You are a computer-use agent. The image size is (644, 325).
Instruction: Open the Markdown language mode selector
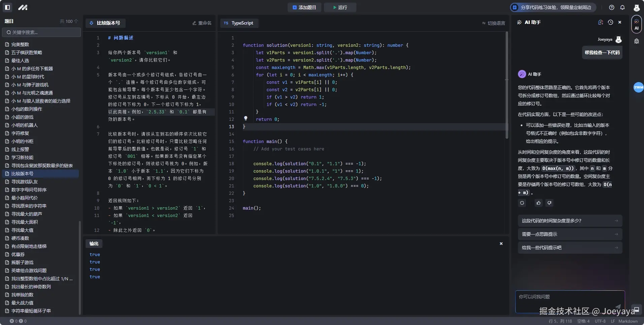point(628,321)
